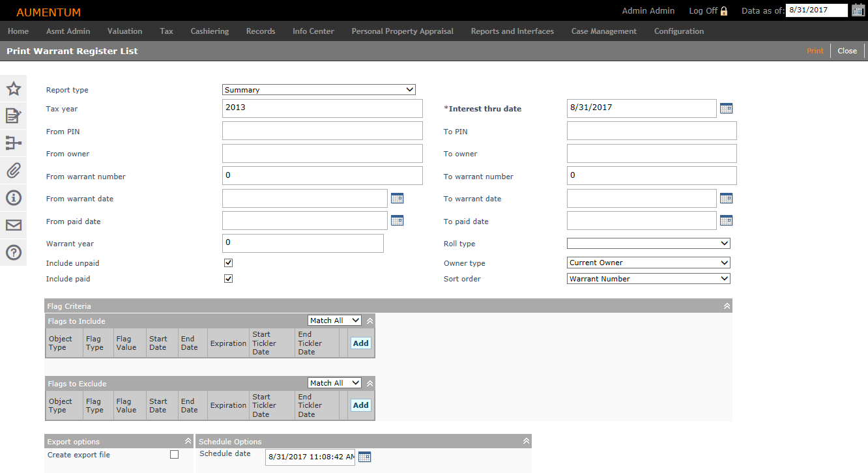Click the favorites star icon in sidebar
This screenshot has height=473, width=868.
click(x=14, y=89)
